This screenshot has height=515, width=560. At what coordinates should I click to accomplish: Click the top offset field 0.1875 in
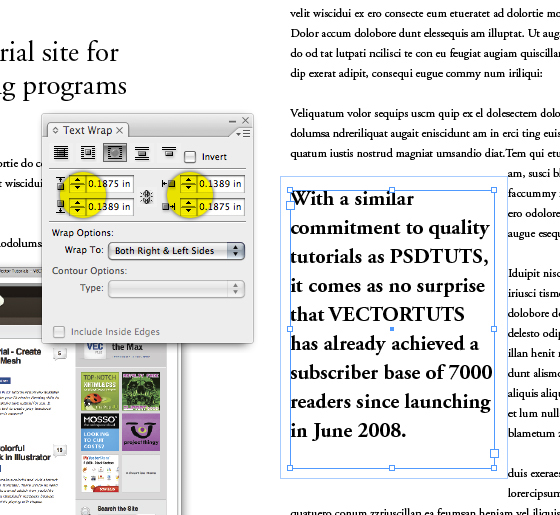(110, 184)
